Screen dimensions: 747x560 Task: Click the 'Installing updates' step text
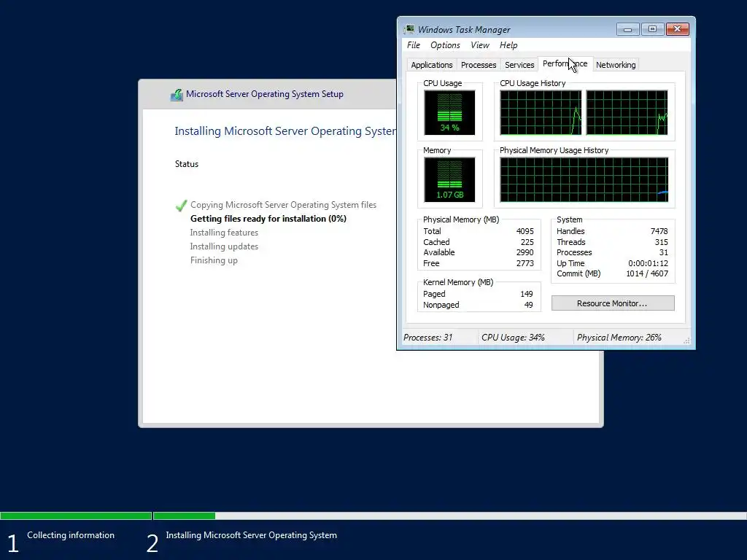pyautogui.click(x=224, y=246)
